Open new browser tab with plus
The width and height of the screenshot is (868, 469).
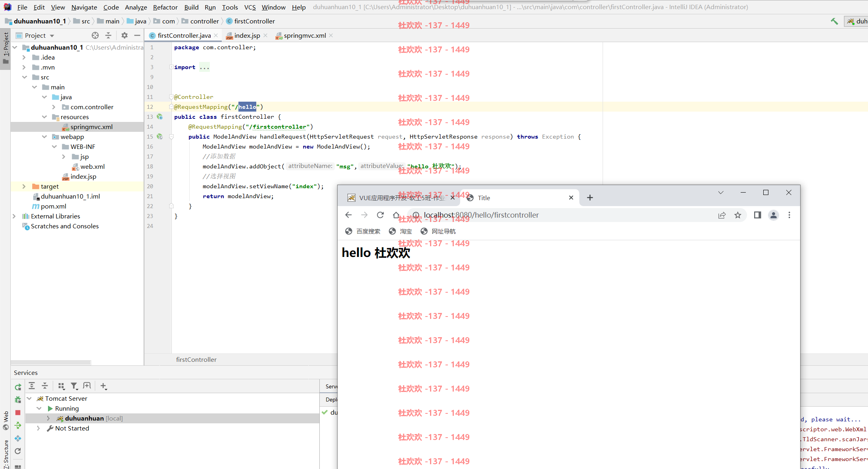click(x=590, y=198)
